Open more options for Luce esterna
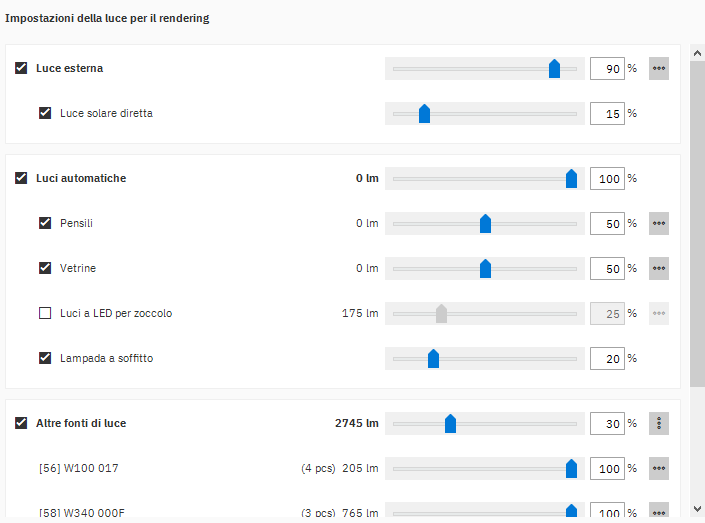The image size is (705, 523). 658,69
